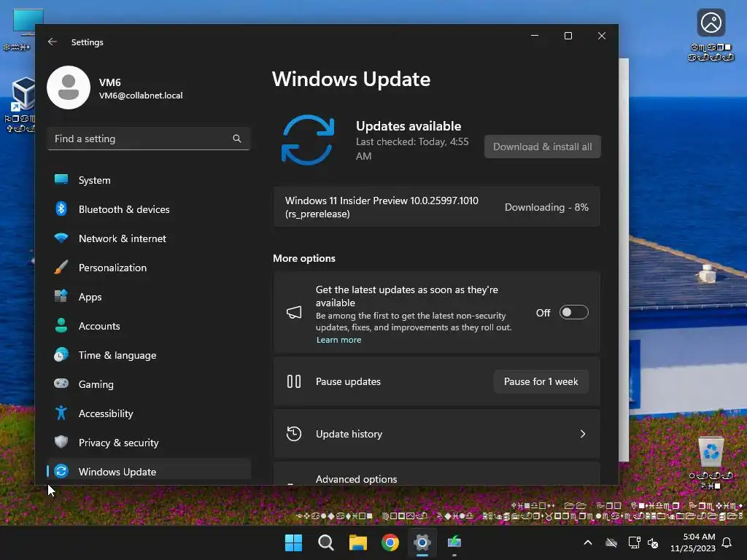Open Network & internet settings
Image resolution: width=747 pixels, height=560 pixels.
point(149,238)
